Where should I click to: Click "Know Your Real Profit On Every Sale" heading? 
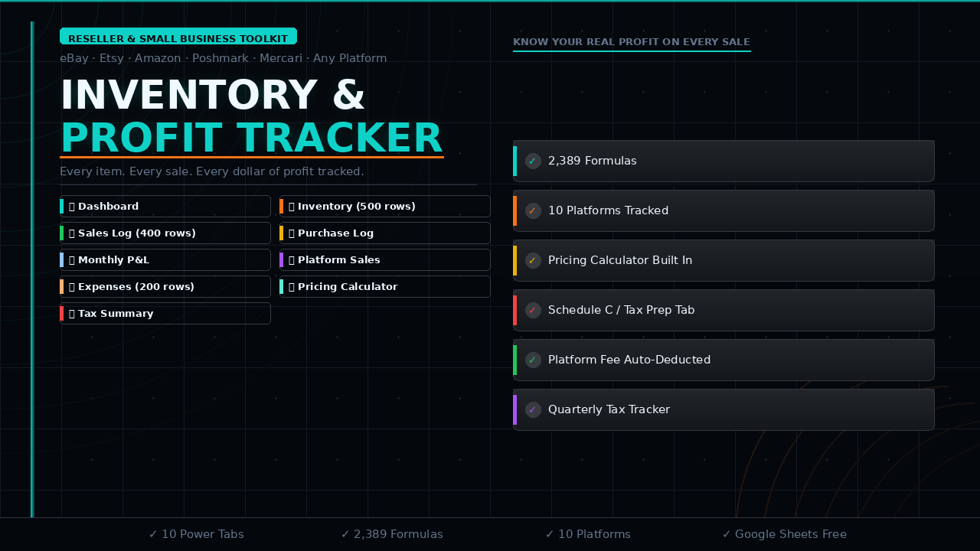pyautogui.click(x=632, y=42)
